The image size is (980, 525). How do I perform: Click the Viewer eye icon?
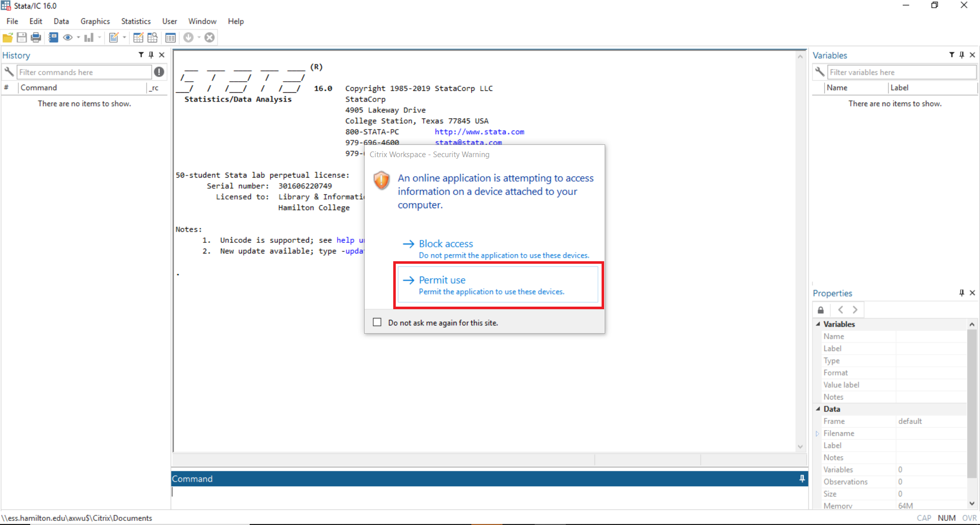(x=67, y=37)
